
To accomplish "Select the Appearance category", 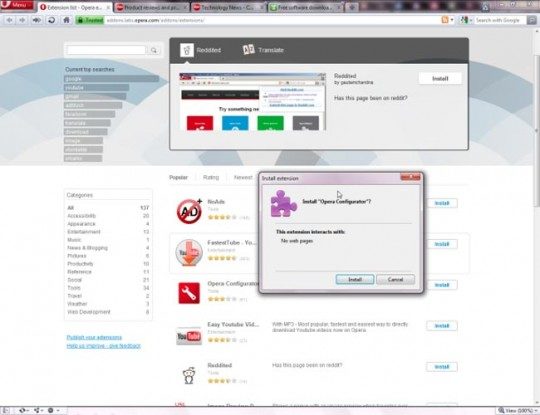I will click(x=81, y=224).
